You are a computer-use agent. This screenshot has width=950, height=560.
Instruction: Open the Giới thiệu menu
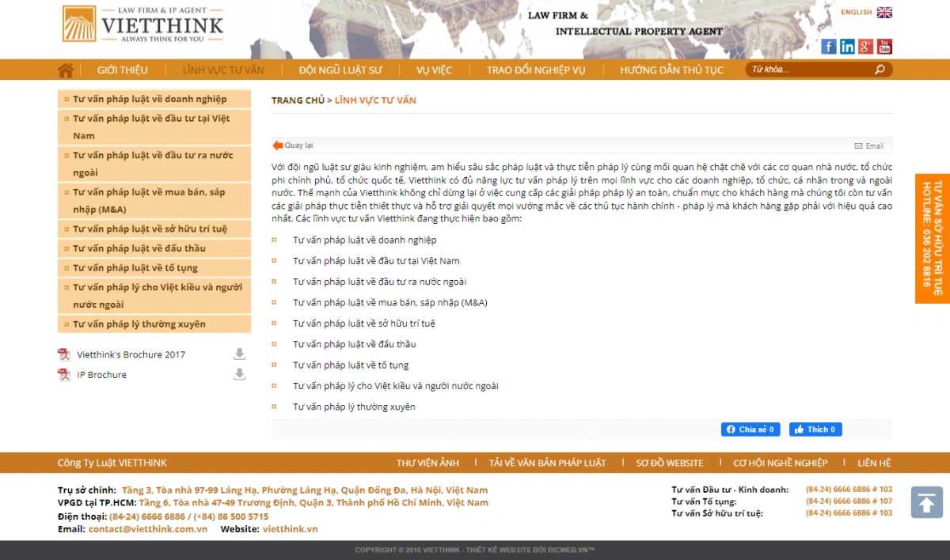pyautogui.click(x=123, y=70)
